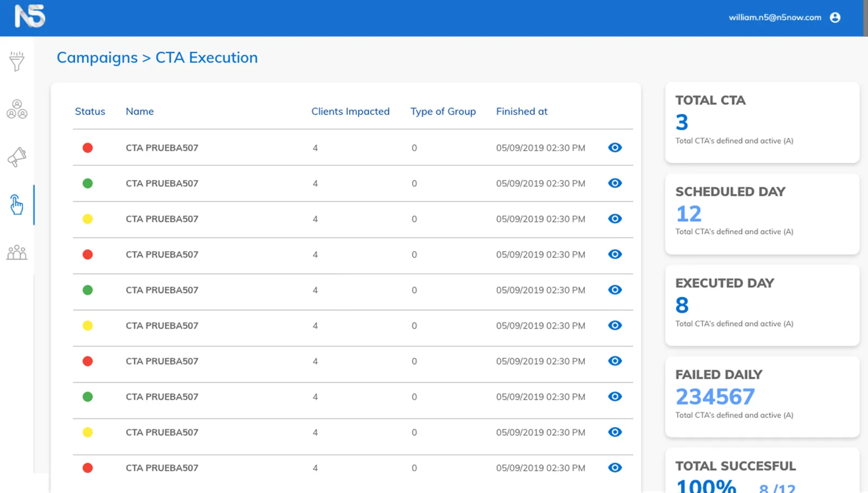Click yellow status dot in ninth row
The width and height of the screenshot is (868, 493).
pos(87,432)
